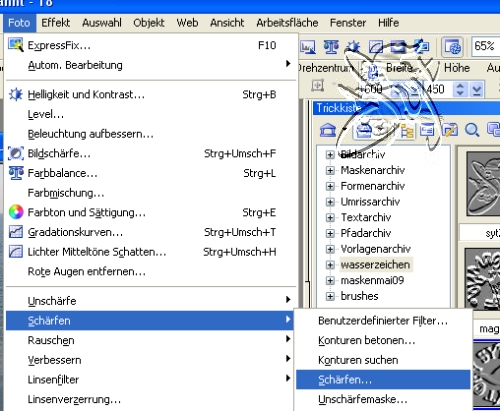The image size is (500, 411).
Task: Select Benutzerdefinierter Filter in submenu
Action: coord(383,321)
